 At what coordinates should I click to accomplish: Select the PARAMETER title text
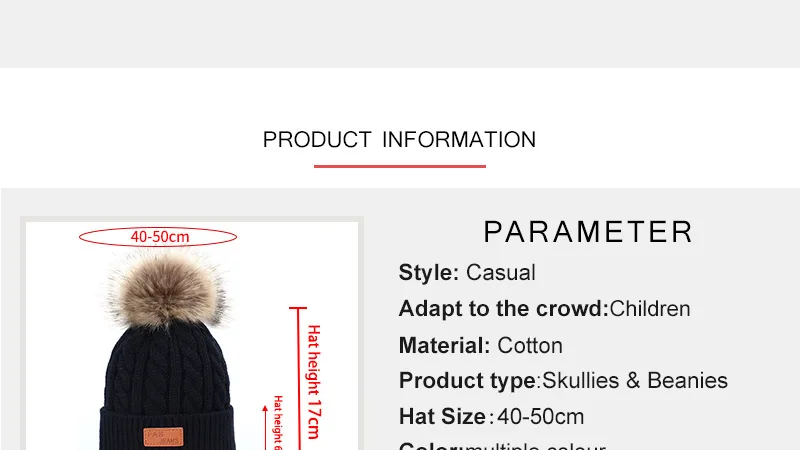coord(588,232)
